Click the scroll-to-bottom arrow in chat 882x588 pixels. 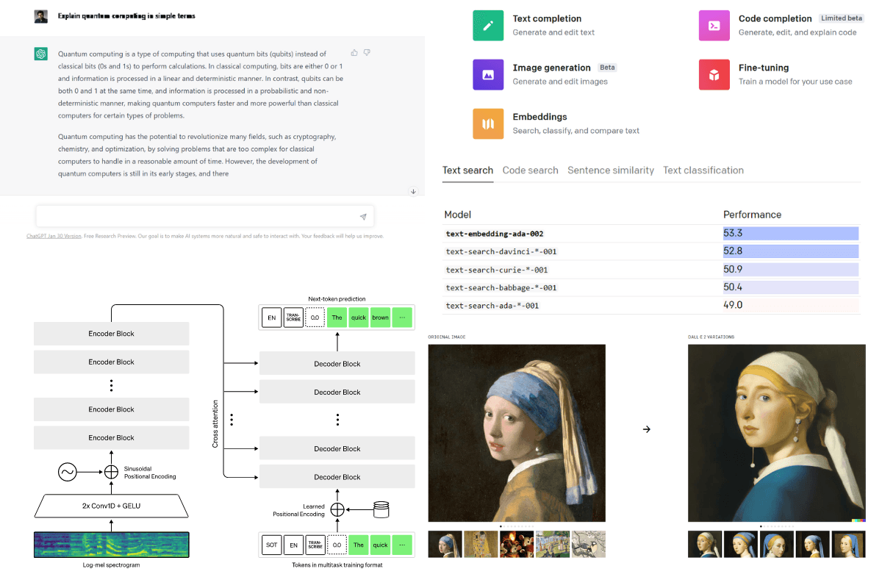point(413,191)
